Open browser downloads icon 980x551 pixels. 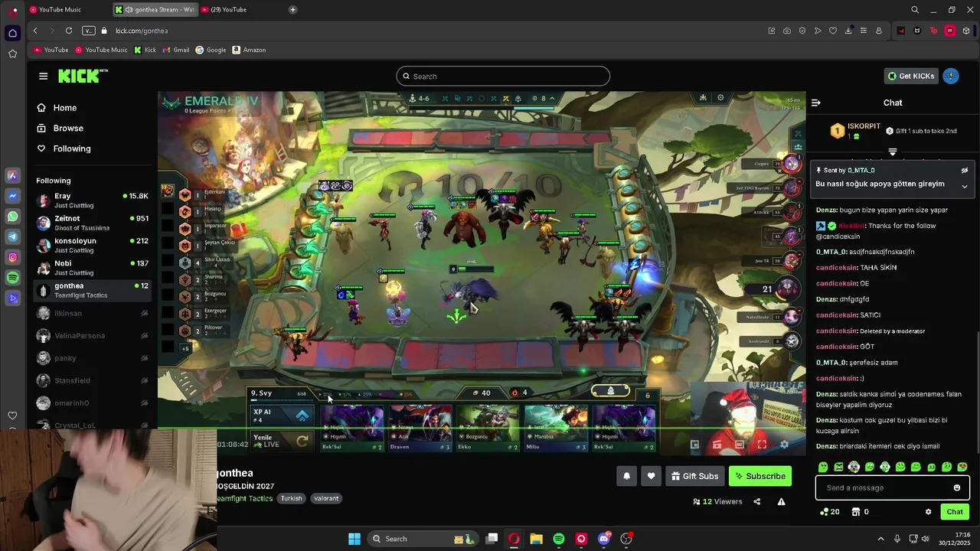click(x=848, y=31)
